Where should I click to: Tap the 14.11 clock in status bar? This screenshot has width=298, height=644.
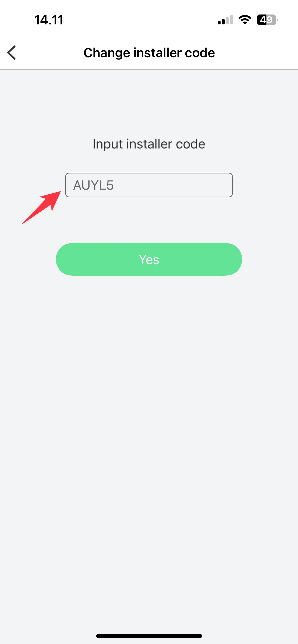49,20
